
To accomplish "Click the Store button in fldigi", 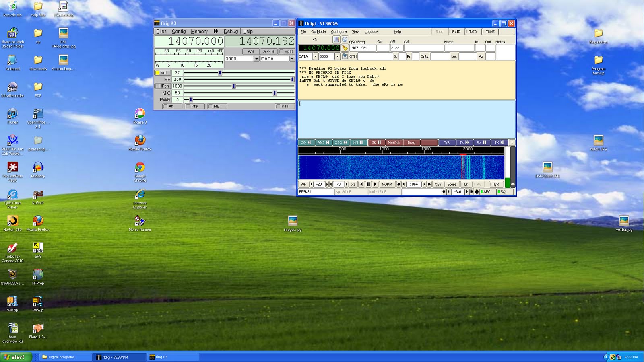I will (452, 184).
